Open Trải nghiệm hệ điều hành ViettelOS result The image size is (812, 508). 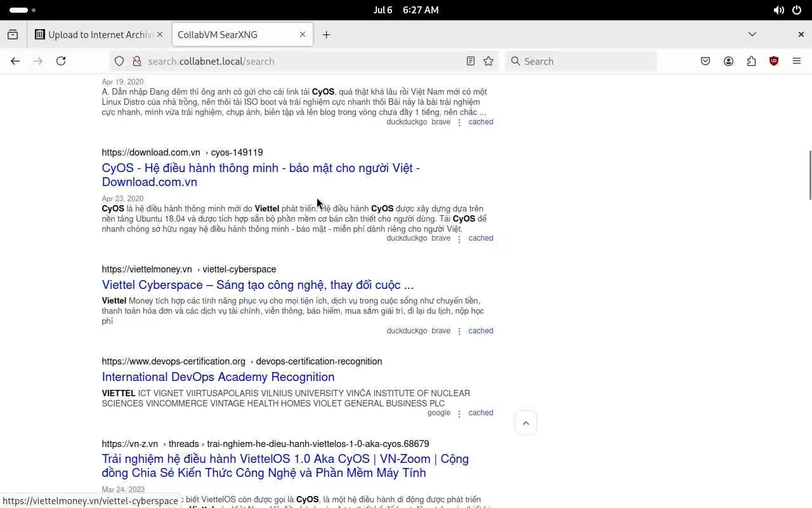click(285, 465)
